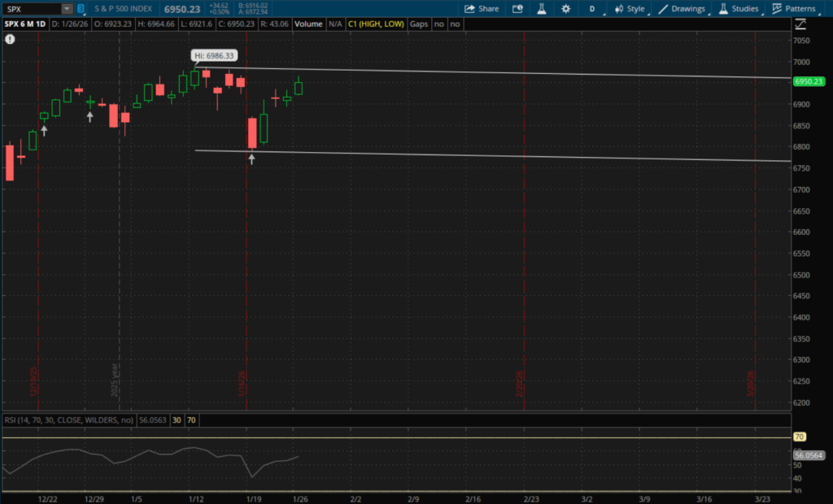
Task: Click the blue linked-symbol clipboard icon
Action: pyautogui.click(x=81, y=9)
